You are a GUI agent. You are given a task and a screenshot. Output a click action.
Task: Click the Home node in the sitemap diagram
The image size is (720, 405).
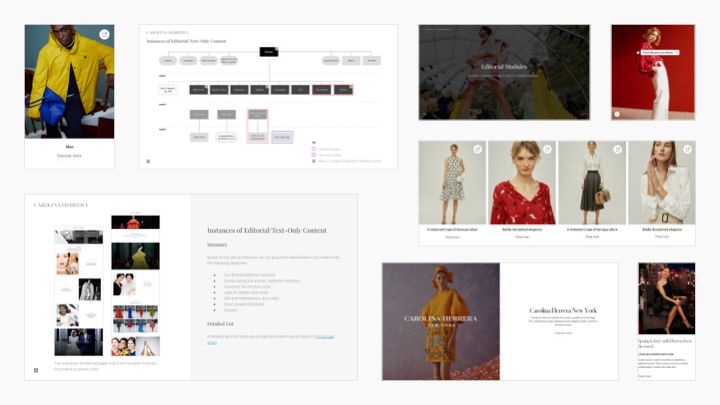[269, 52]
